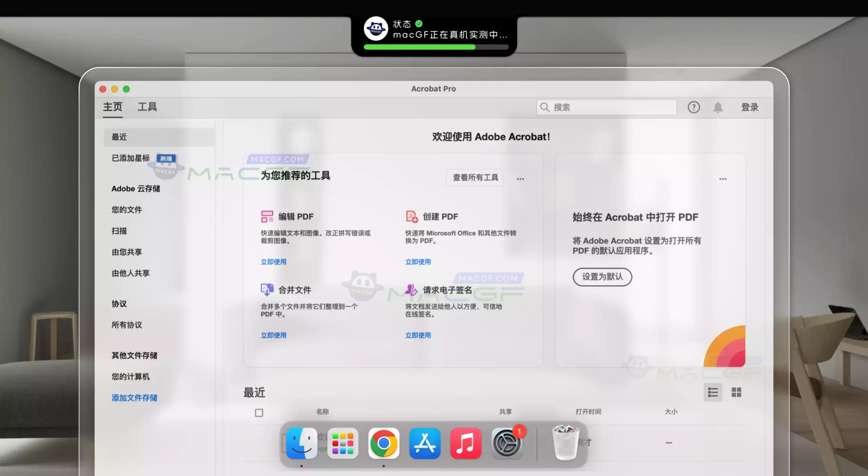Tick the select-all checkbox in recent list
This screenshot has height=476, width=868.
tap(259, 413)
